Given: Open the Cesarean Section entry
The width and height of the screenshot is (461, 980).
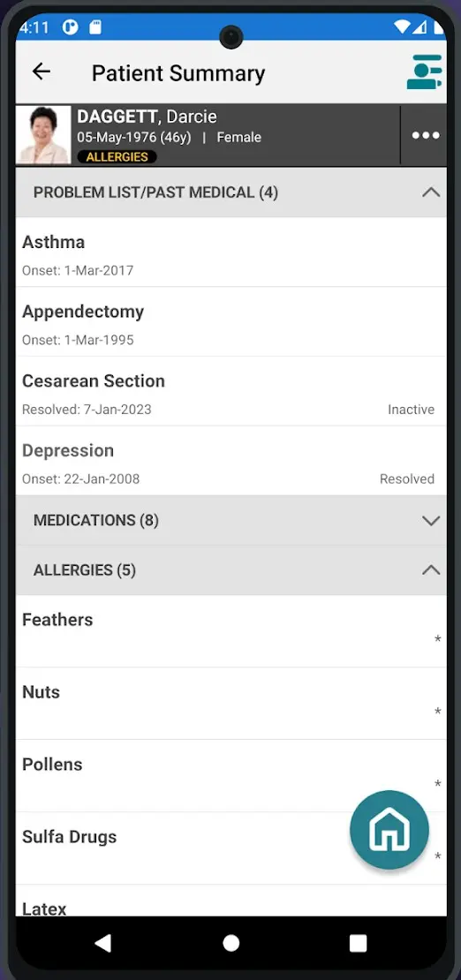Looking at the screenshot, I should [x=230, y=391].
